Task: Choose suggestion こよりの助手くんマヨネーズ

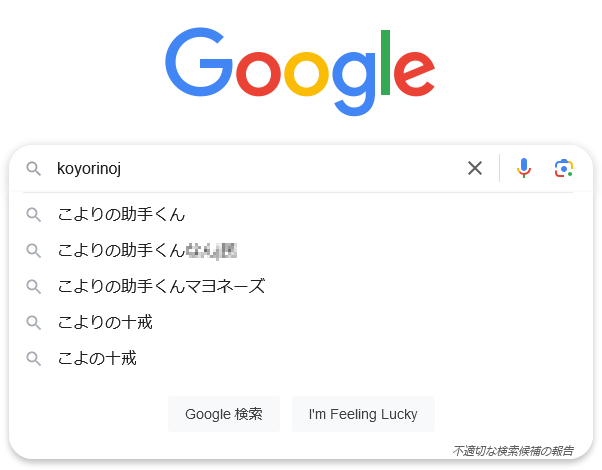Action: point(161,286)
